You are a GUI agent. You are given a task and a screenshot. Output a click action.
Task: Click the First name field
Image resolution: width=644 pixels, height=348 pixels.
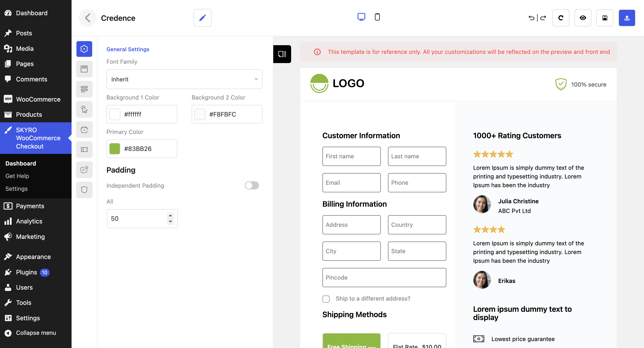352,156
